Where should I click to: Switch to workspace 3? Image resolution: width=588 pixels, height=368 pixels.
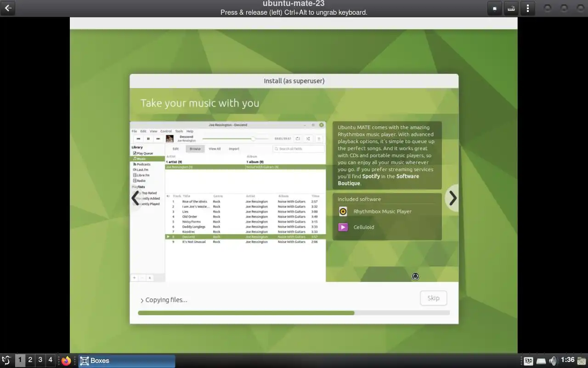tap(40, 360)
